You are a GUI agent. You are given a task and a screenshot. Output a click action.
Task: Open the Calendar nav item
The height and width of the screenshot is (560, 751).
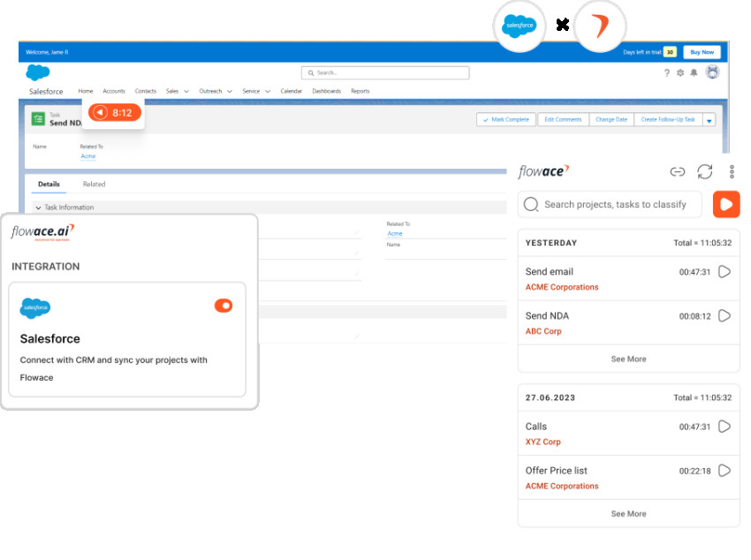click(x=292, y=91)
